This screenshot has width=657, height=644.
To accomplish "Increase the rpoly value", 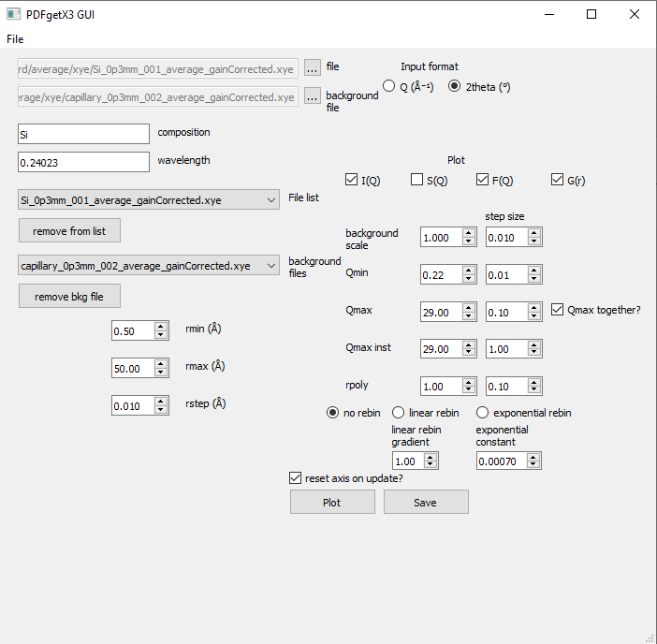I will tap(469, 382).
